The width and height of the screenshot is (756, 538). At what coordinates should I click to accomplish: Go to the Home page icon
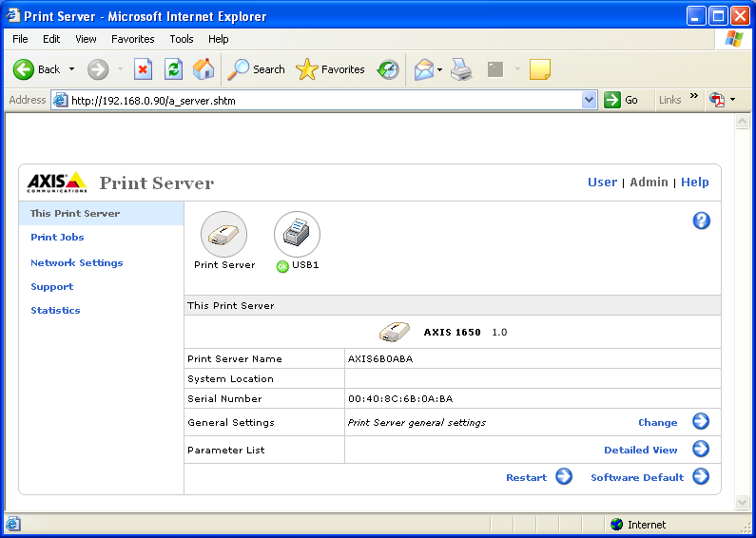[203, 69]
